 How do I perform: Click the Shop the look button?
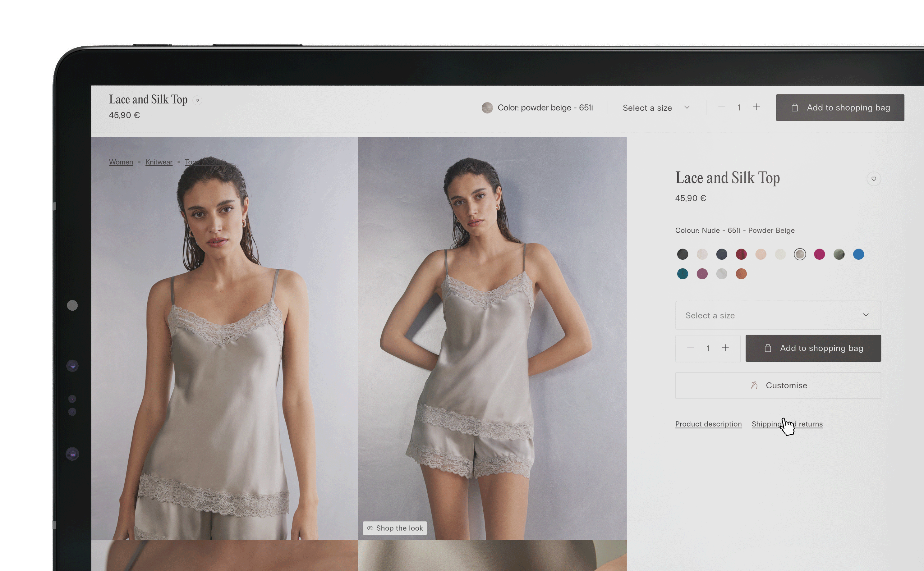coord(395,528)
